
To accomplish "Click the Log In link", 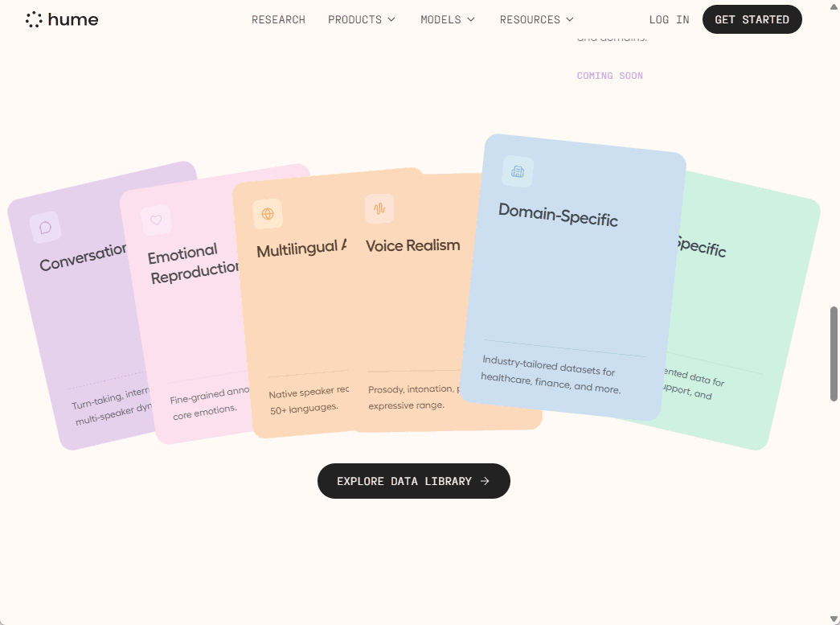I will coord(669,19).
